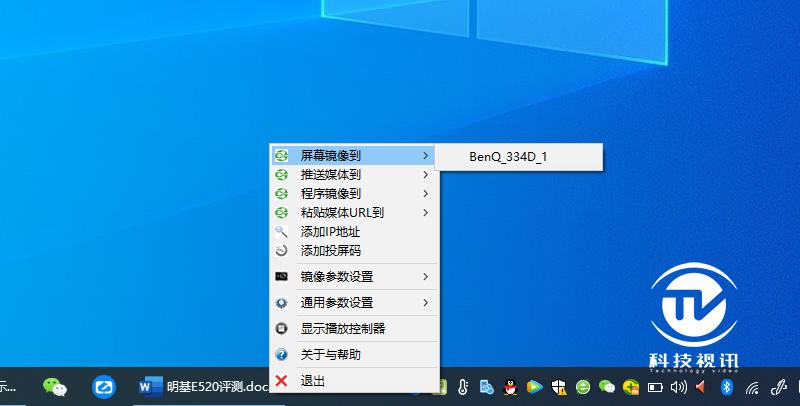Screen dimensions: 800x406
Task: Open 镜像参数设置 menu entry
Action: (x=352, y=277)
